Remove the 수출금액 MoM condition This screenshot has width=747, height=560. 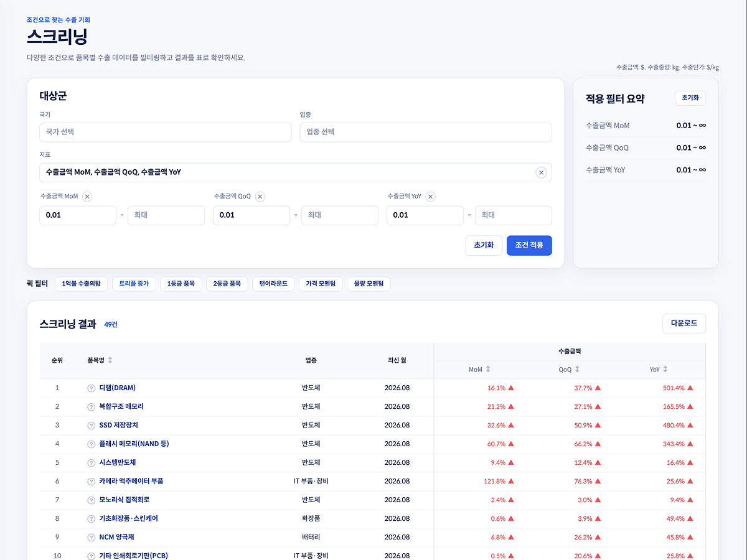tap(87, 197)
